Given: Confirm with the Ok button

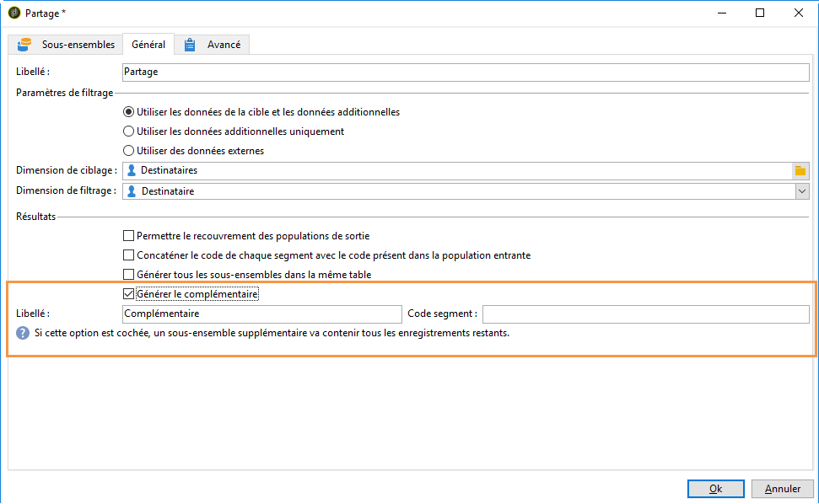Looking at the screenshot, I should [715, 489].
